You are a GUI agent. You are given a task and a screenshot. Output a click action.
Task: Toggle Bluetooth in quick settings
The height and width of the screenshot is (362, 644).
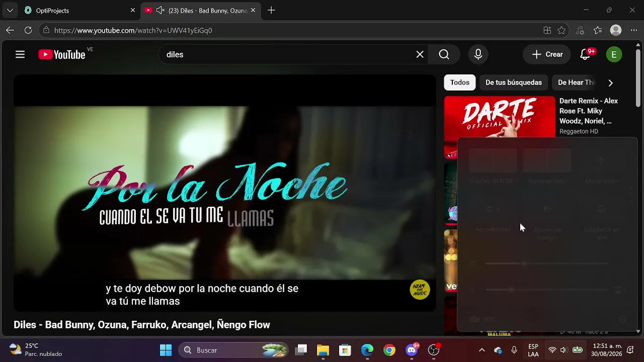tap(535, 161)
